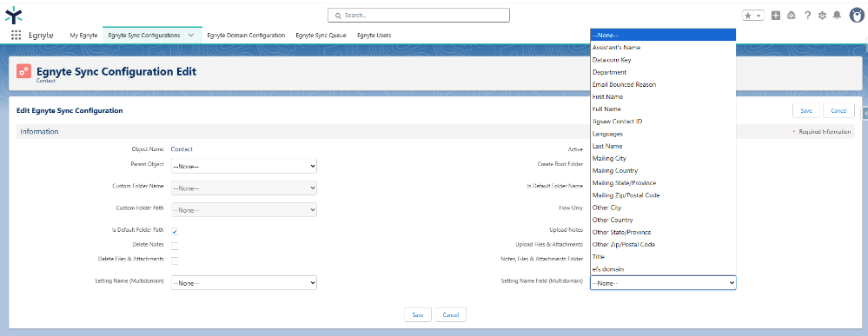The image size is (868, 336).
Task: Collapse the Setting Name Field (Multidomain) dropdown
Action: (663, 283)
